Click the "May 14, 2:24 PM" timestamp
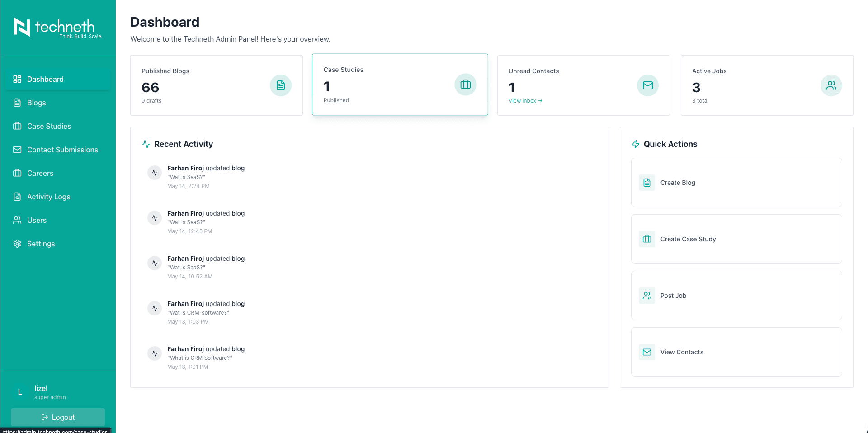The height and width of the screenshot is (433, 868). coord(189,186)
